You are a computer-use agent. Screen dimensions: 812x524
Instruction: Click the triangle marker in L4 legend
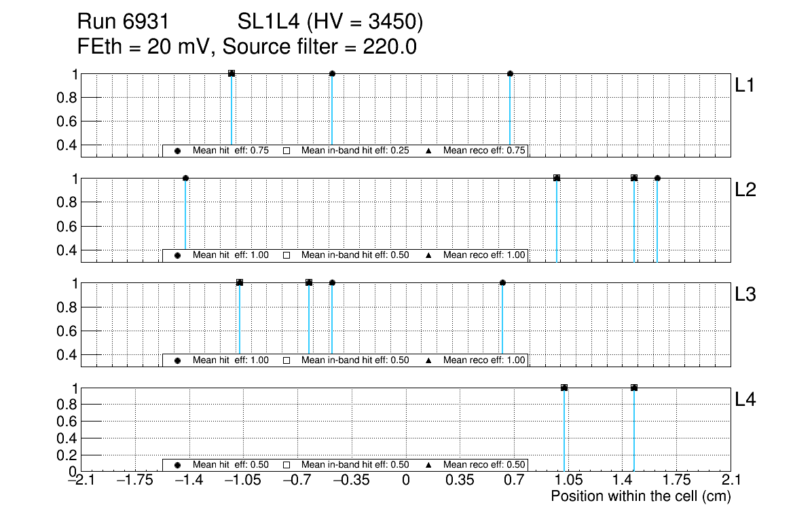point(428,466)
